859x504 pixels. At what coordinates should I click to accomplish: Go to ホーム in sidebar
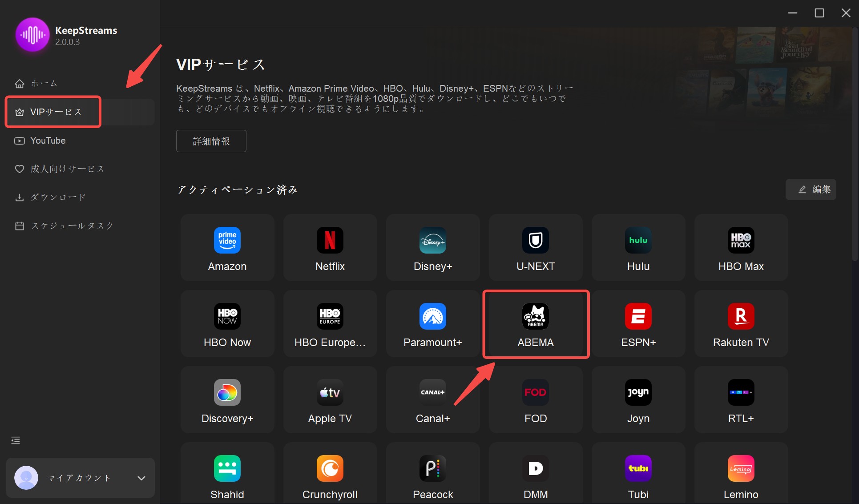tap(80, 83)
